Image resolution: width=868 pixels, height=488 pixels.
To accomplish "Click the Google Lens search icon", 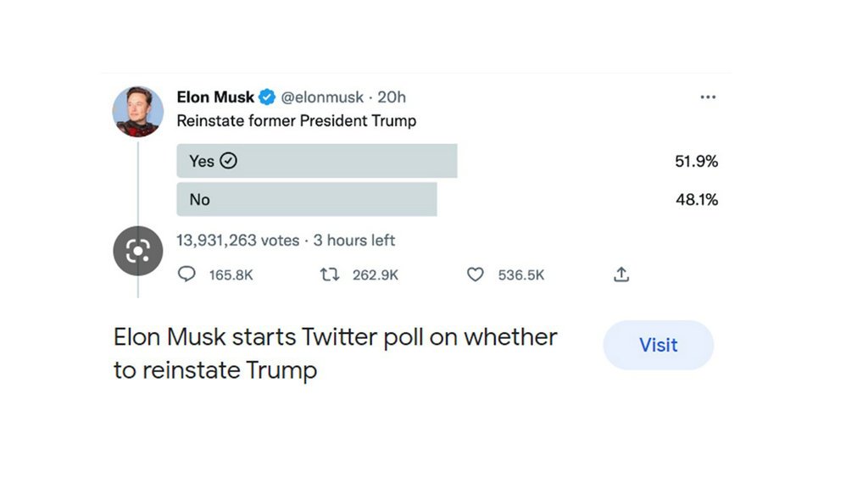I will click(137, 251).
